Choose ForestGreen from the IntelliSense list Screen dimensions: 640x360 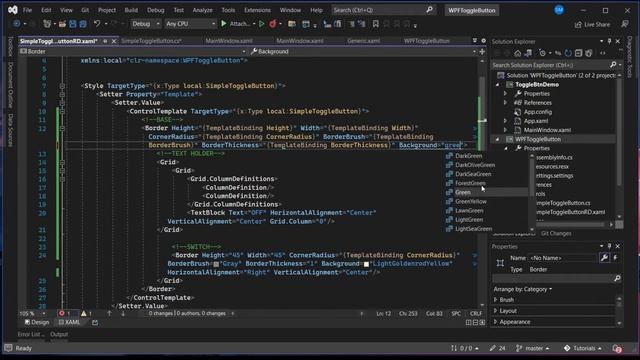click(470, 183)
